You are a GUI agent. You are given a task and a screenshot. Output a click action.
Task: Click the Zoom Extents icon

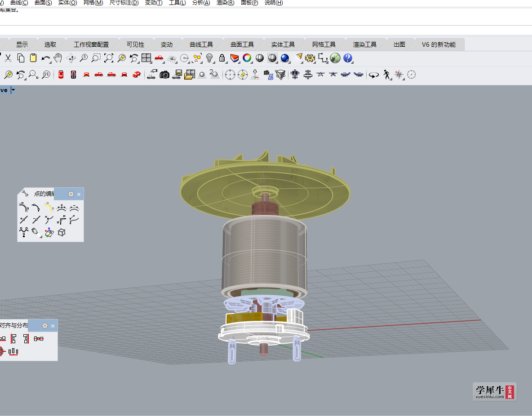coord(109,58)
